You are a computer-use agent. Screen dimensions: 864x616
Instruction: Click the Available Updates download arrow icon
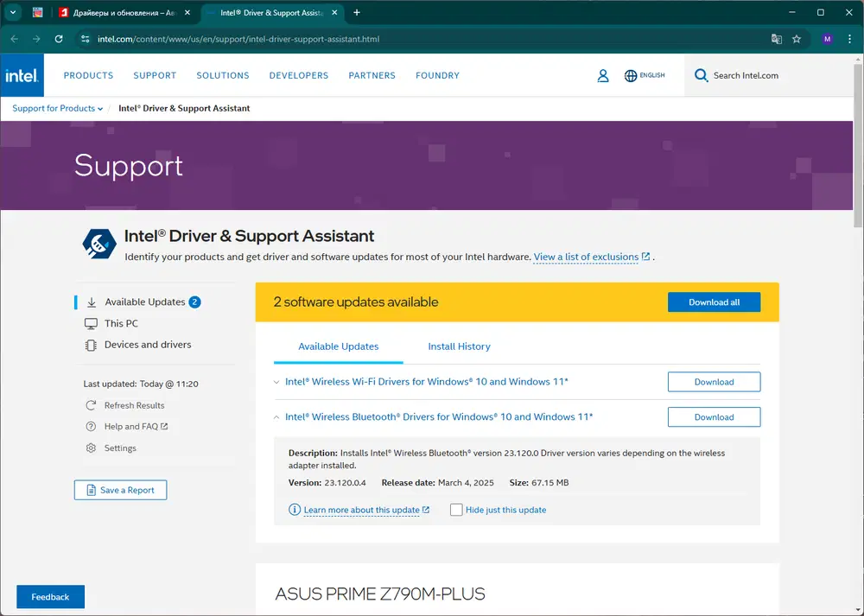pyautogui.click(x=92, y=302)
